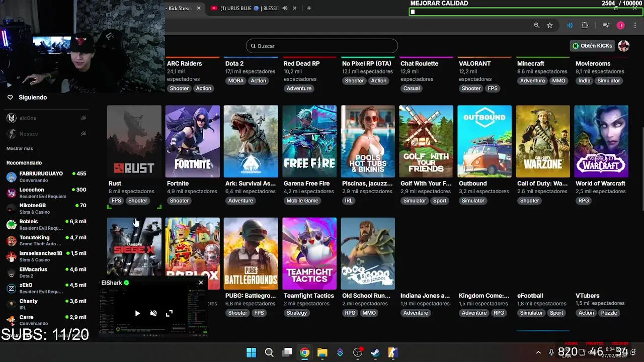Focus the Buscar search field
644x362 pixels.
(322, 46)
